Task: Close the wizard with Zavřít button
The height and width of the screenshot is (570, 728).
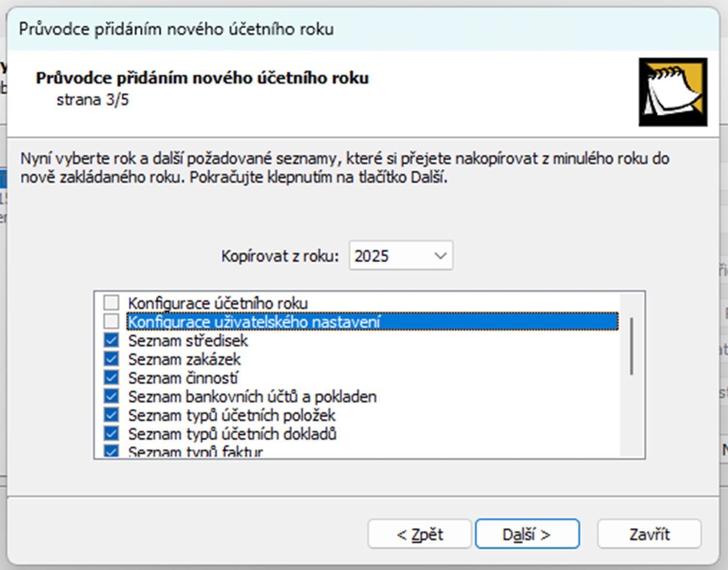Action: coord(649,534)
